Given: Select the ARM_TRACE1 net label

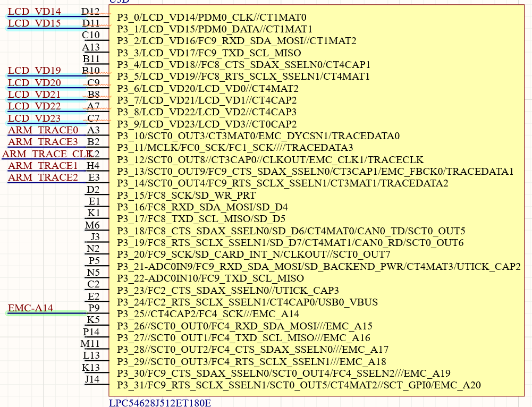Looking at the screenshot, I should pos(43,165).
